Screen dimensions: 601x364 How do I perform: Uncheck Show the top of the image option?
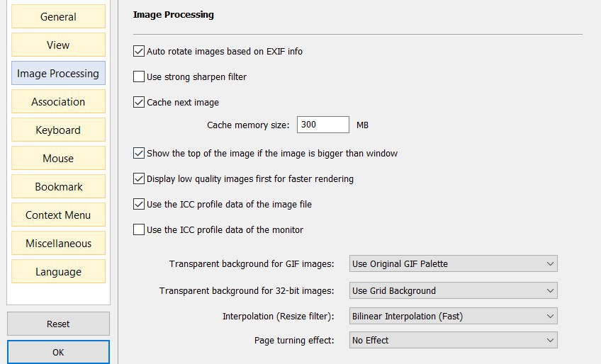point(139,153)
